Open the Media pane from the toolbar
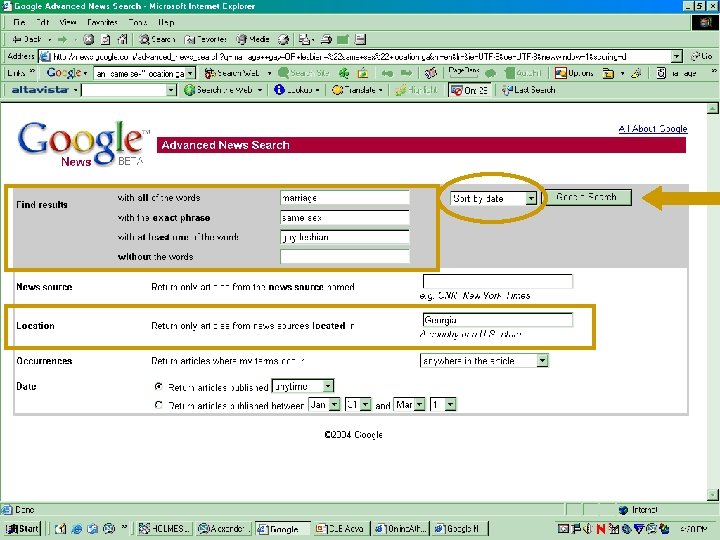 253,39
